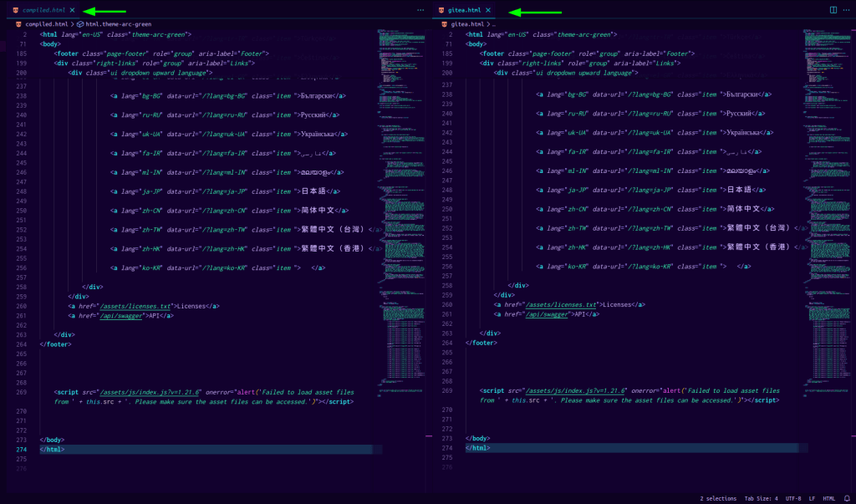This screenshot has height=504, width=856.
Task: Click the split editor right icon
Action: pyautogui.click(x=833, y=10)
